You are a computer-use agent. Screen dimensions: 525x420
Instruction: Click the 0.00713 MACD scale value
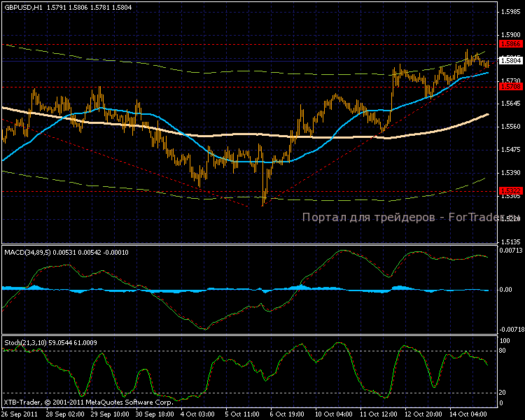(x=510, y=250)
